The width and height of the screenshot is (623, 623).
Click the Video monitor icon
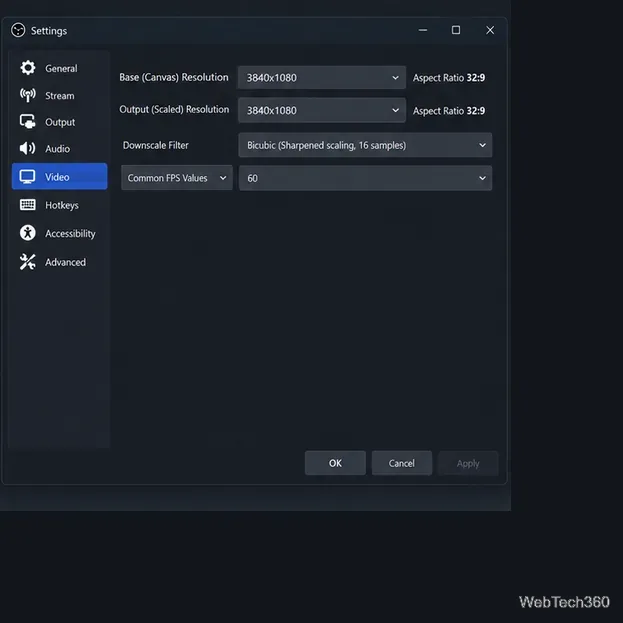pos(27,177)
